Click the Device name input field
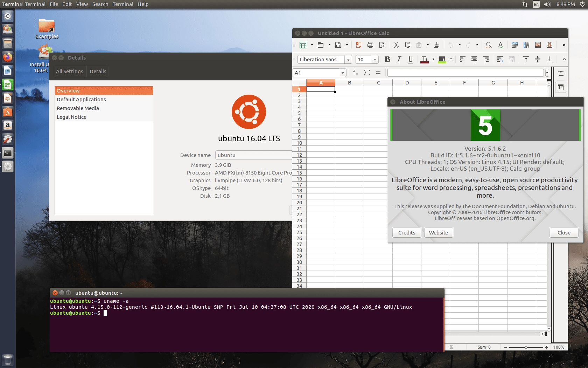 pos(254,155)
